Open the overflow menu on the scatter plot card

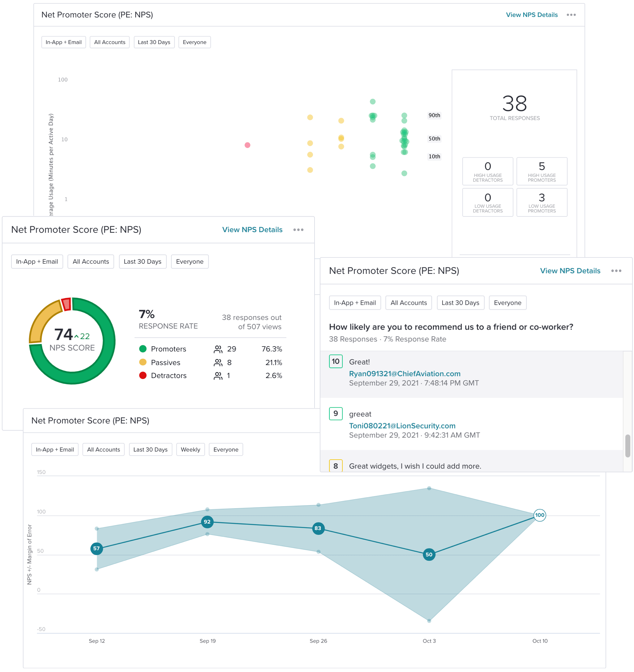click(571, 15)
